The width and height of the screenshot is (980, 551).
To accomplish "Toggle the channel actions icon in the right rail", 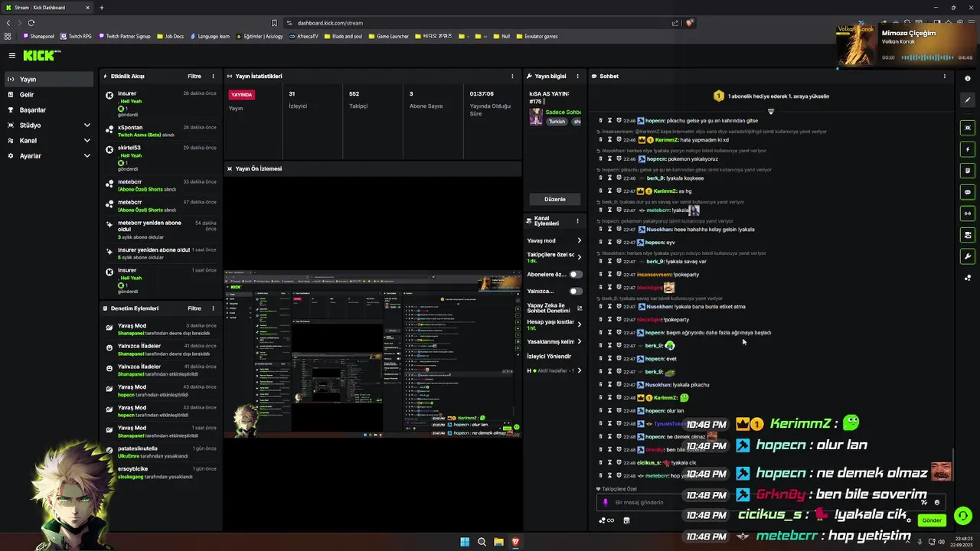I will click(968, 235).
